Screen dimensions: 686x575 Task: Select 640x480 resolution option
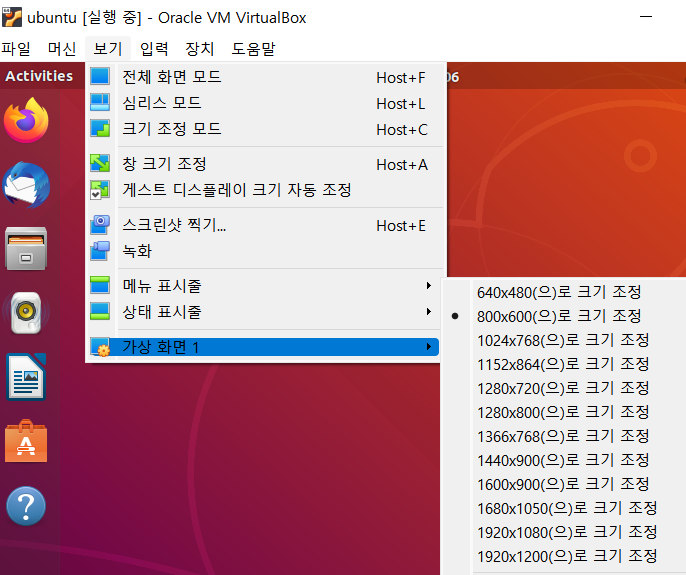pos(559,292)
